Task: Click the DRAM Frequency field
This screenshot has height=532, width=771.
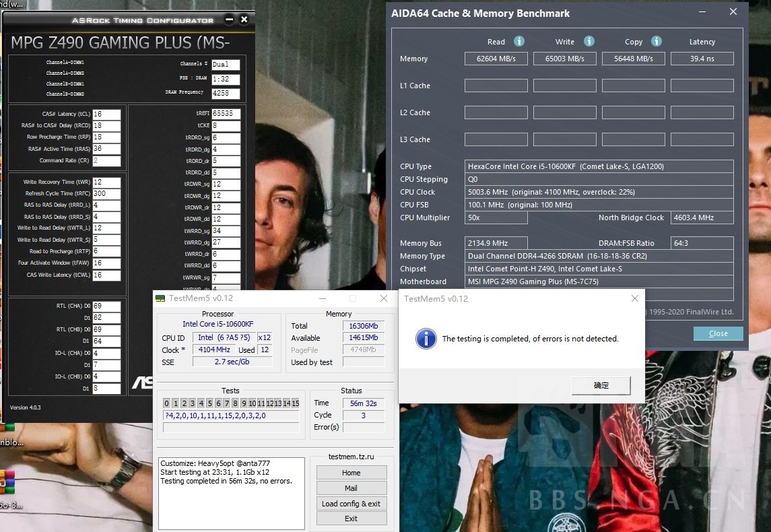Action: click(x=225, y=94)
